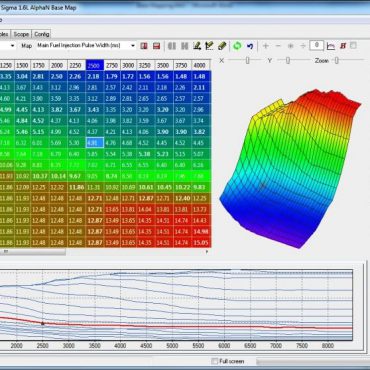Screen dimensions: 370x370
Task: Click the table's horizontal scrollbar thumb
Action: [33, 252]
